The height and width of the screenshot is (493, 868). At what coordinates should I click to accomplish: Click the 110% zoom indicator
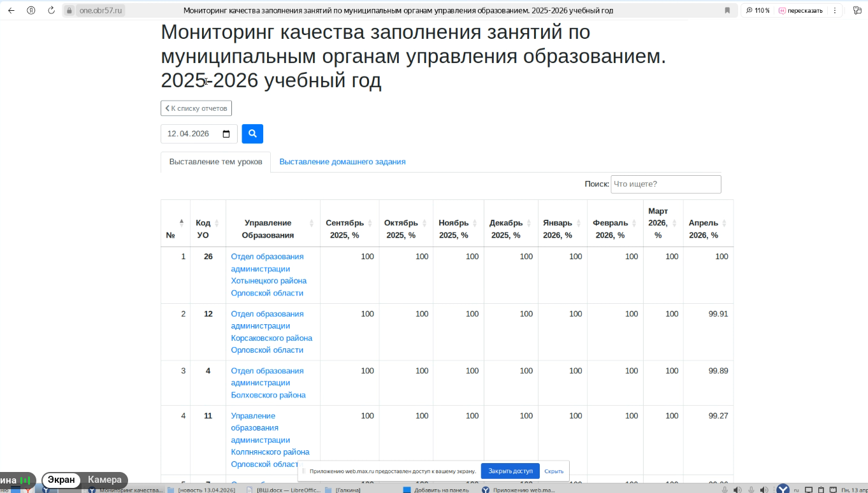(757, 11)
